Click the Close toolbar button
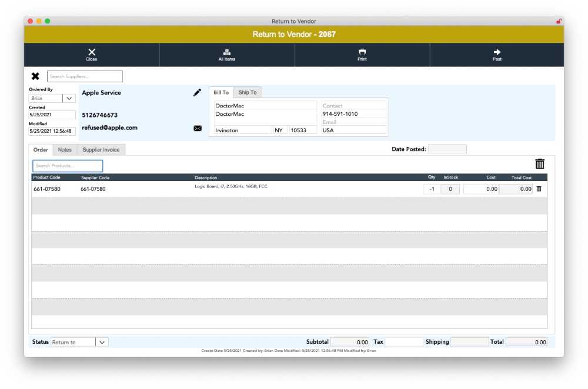 [x=92, y=55]
